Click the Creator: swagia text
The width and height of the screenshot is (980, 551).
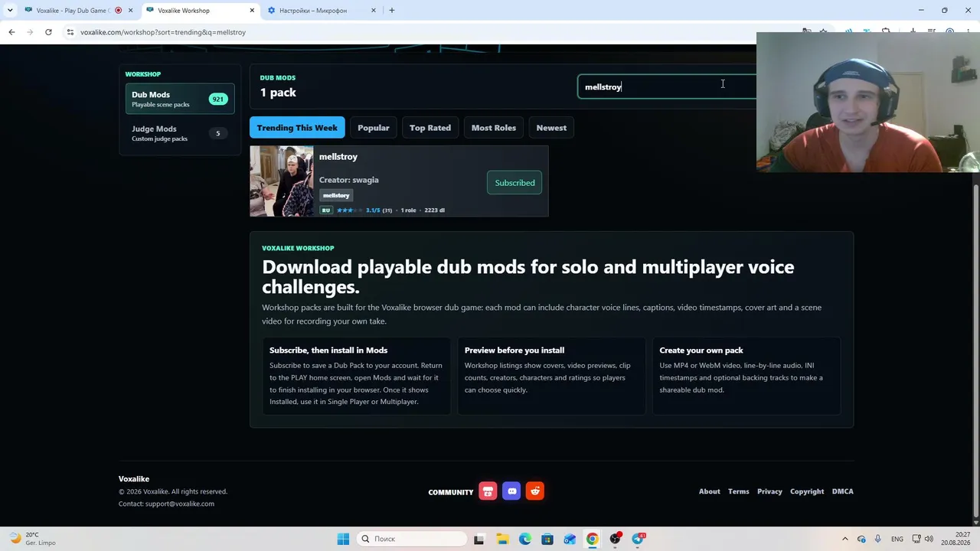click(349, 180)
